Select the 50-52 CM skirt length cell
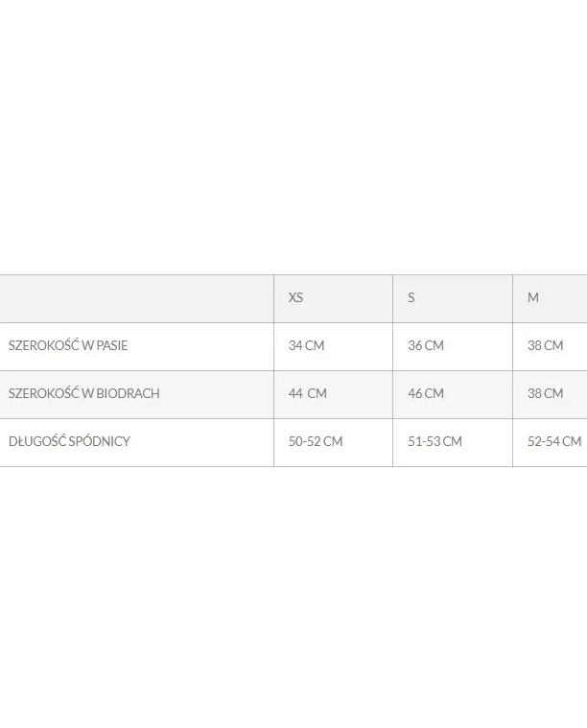This screenshot has height=728, width=587. click(x=316, y=441)
